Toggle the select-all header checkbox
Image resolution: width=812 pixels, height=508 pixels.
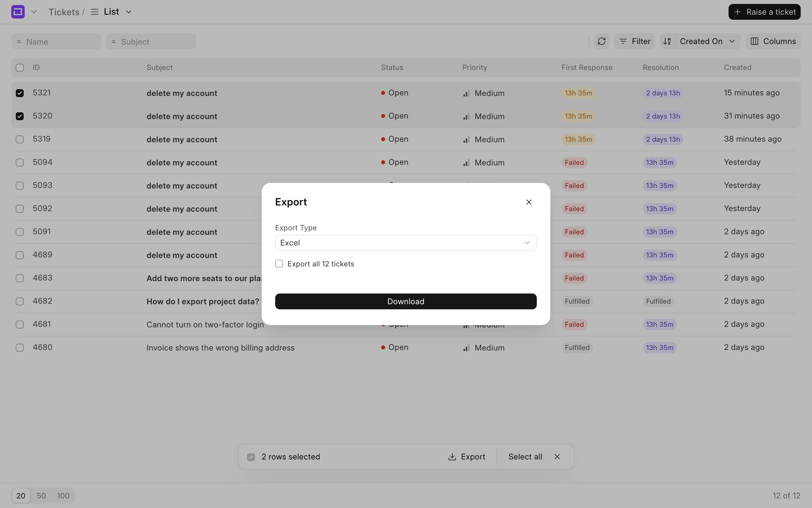[x=20, y=67]
